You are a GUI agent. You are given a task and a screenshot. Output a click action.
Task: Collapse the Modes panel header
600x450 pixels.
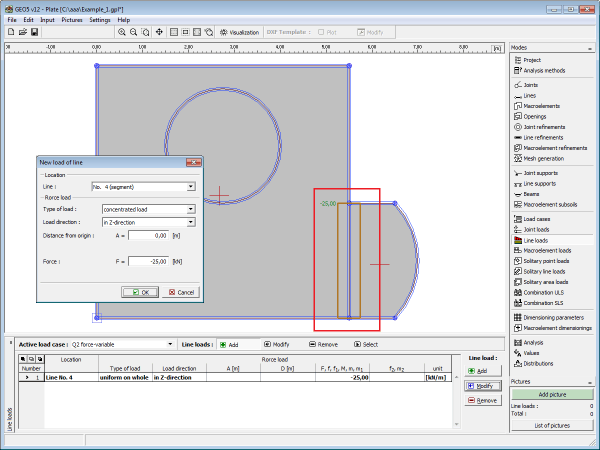(590, 48)
